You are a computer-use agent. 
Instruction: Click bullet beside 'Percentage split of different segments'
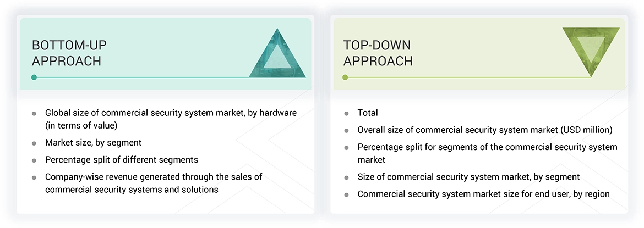34,160
